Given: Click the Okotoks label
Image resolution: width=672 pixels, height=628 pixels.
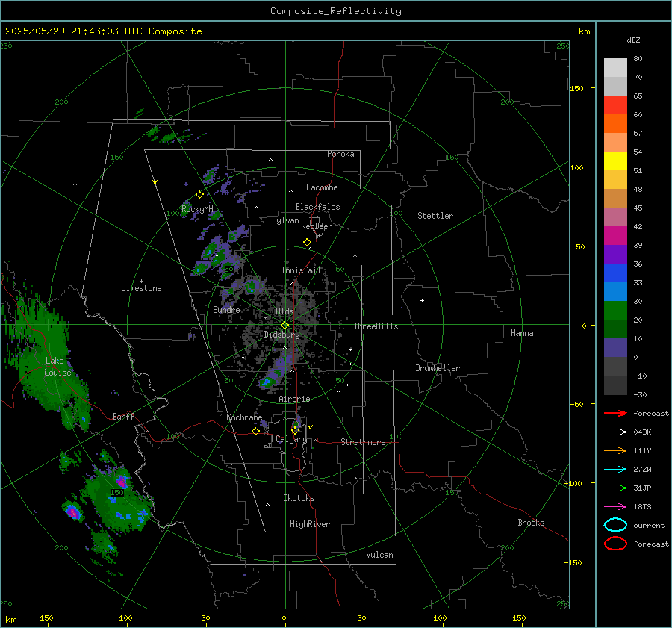Looking at the screenshot, I should click(x=299, y=498).
